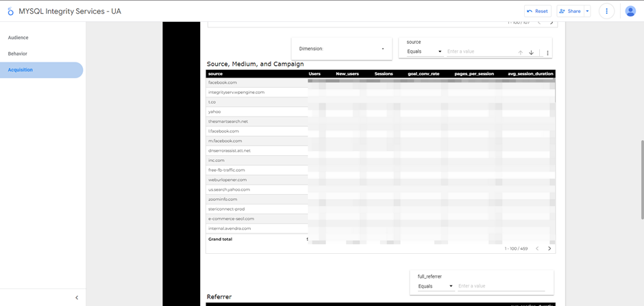Open the three-dot more options menu in header
Screen dimensions: 644x306
(x=606, y=11)
